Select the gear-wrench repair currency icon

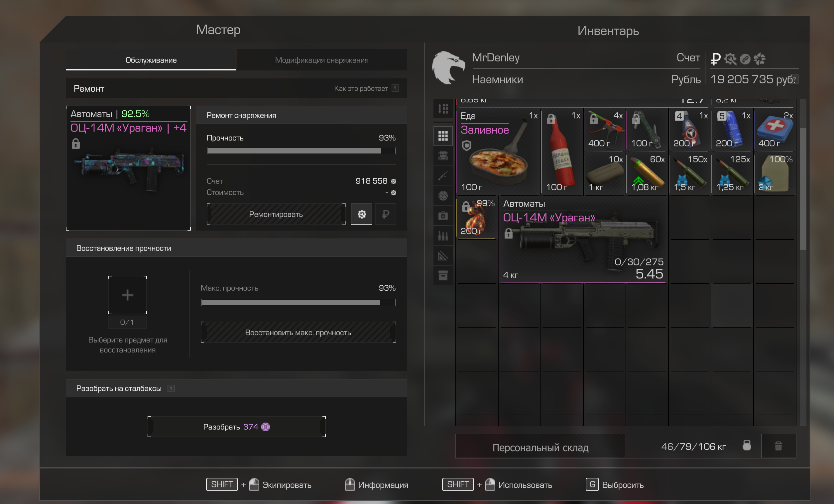(730, 59)
